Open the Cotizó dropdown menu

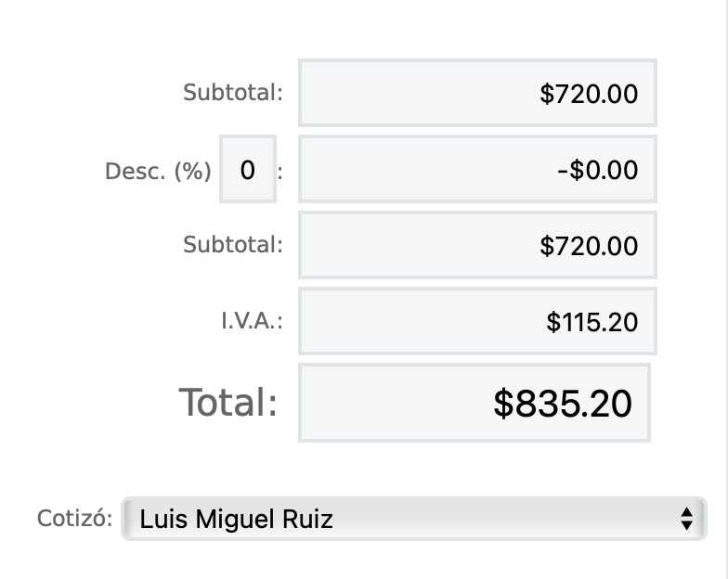coord(413,519)
